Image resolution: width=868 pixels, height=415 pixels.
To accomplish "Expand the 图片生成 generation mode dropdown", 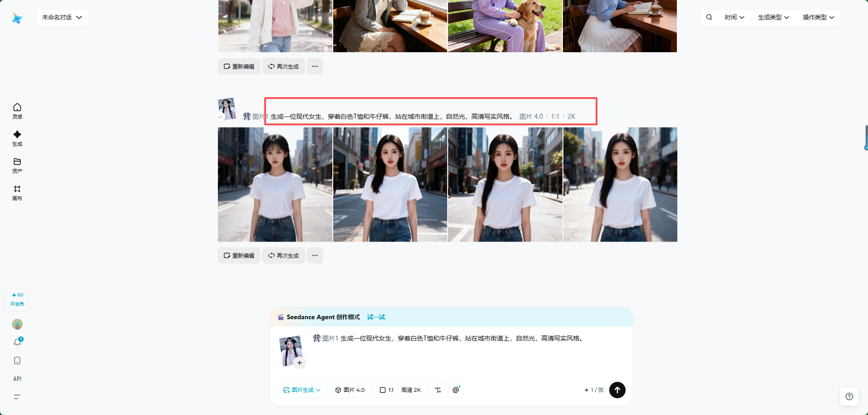I will 301,390.
